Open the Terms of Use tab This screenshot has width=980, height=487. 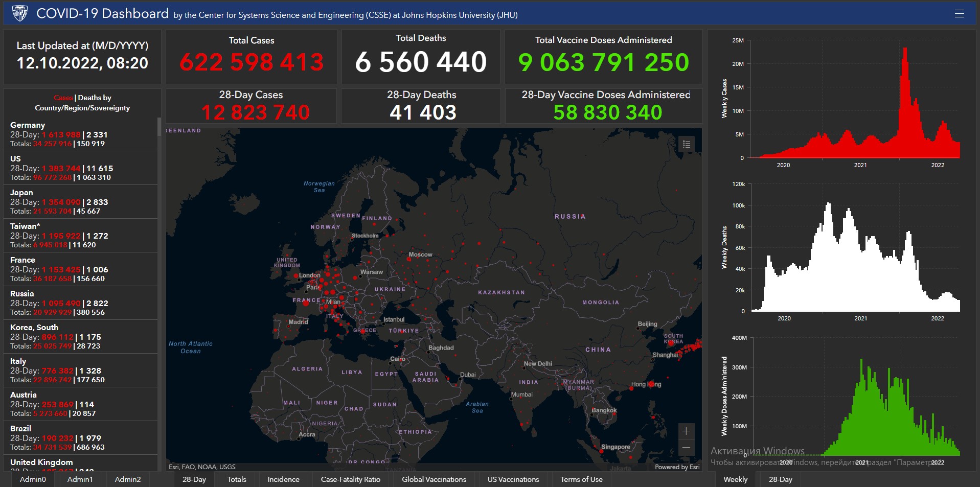click(581, 479)
